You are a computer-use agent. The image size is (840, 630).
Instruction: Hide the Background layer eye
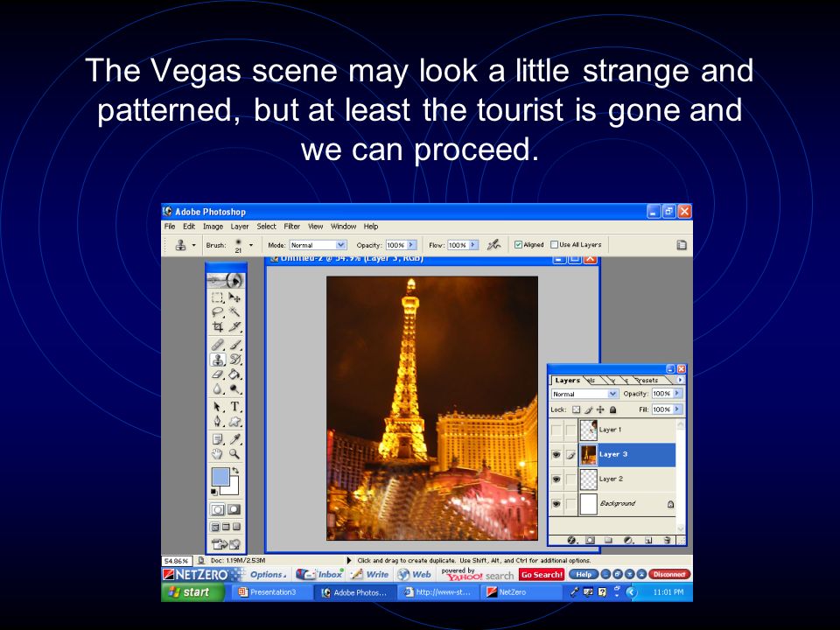tap(556, 504)
